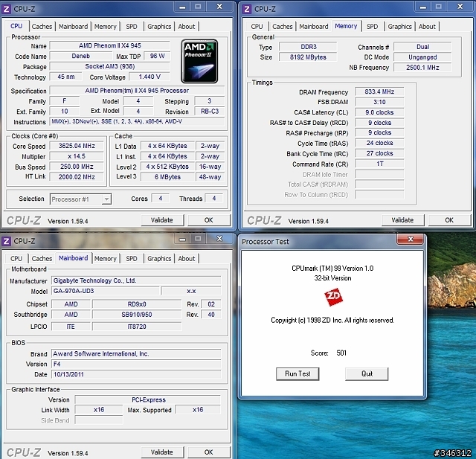This screenshot has height=459, width=476.
Task: Click OK in the CPU window
Action: pos(208,220)
